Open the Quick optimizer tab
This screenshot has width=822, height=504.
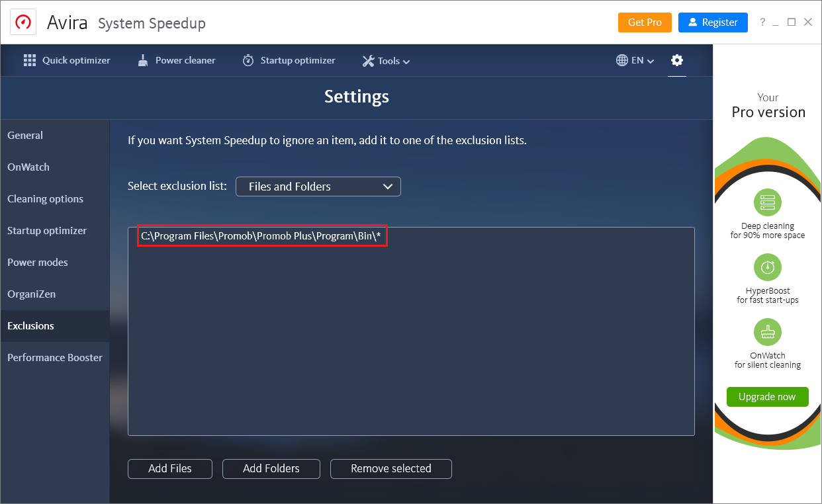tap(67, 60)
